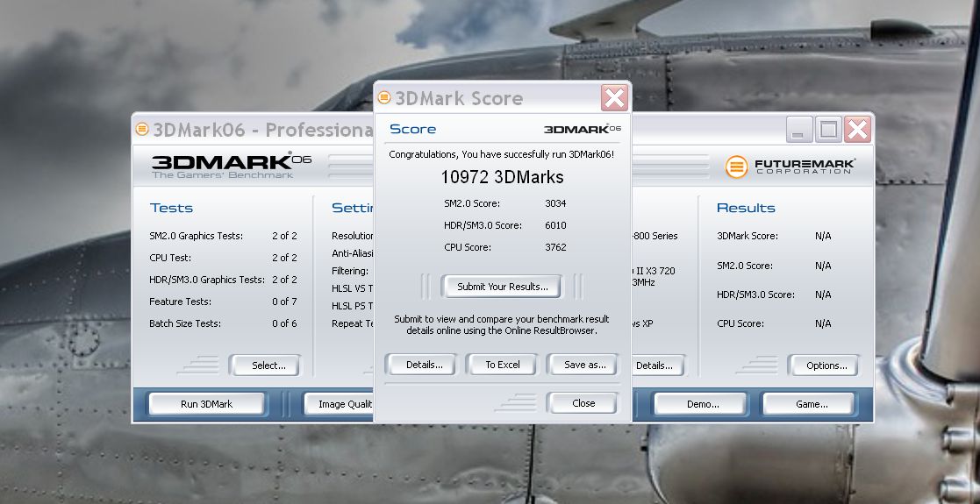This screenshot has height=504, width=980.
Task: Click SM2.0 Graphics Tests label
Action: 197,236
